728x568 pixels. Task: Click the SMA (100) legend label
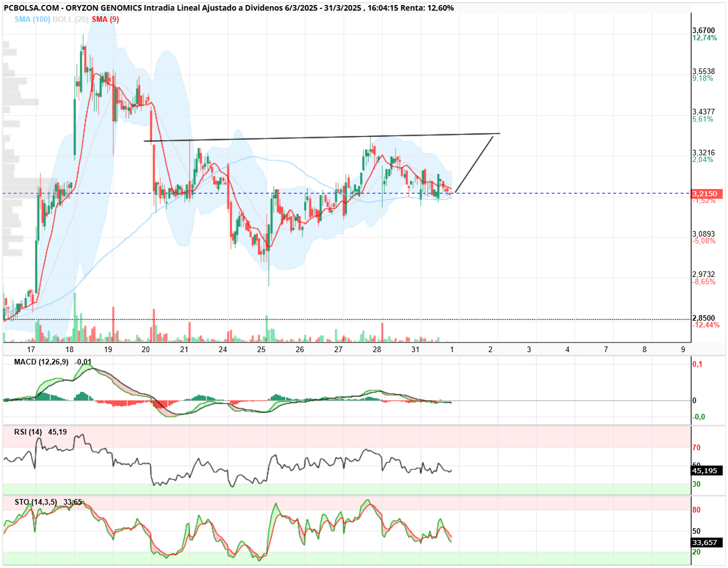[33, 19]
